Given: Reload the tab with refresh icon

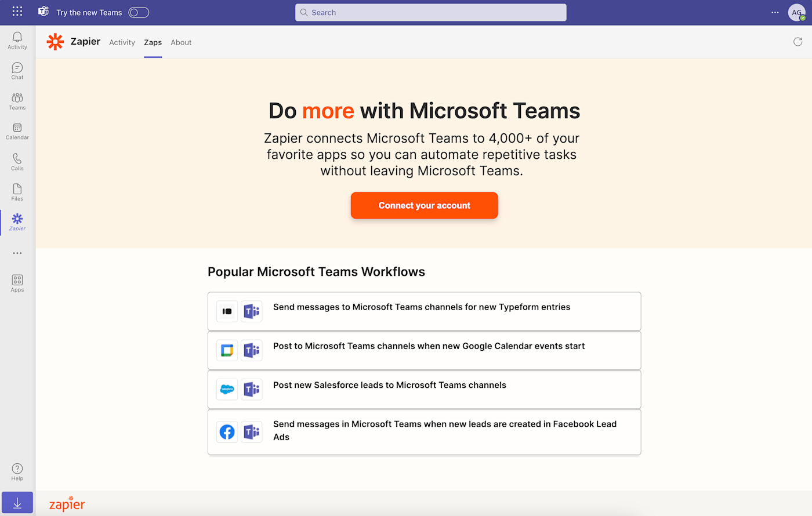Looking at the screenshot, I should point(797,42).
